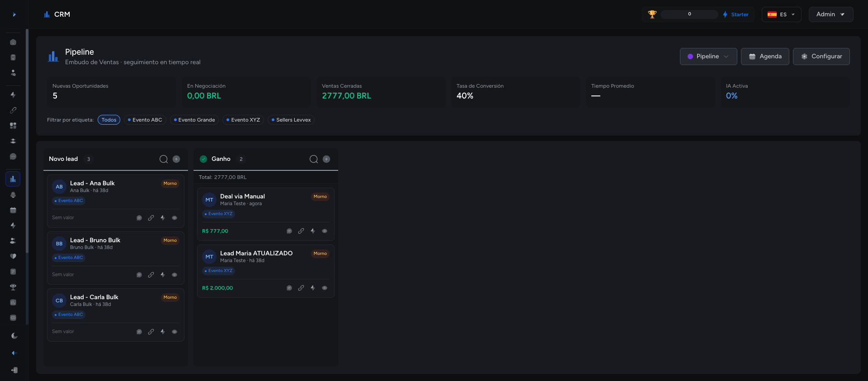868x381 pixels.
Task: Click the MT avatar on Deal via Manual
Action: tap(209, 200)
